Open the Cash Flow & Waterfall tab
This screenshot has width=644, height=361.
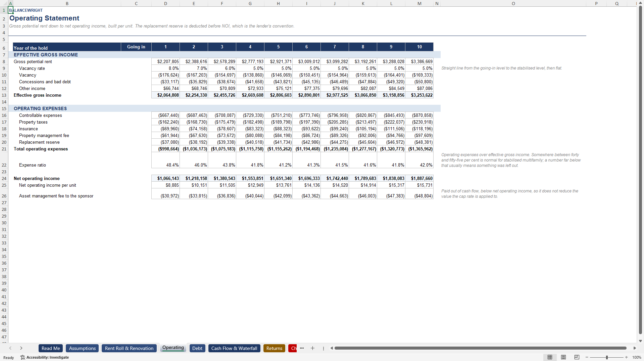[234, 348]
